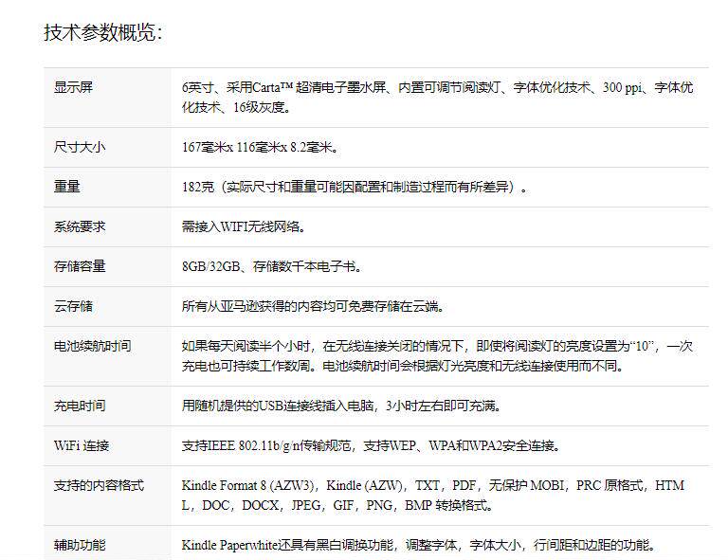Click the Kindle Format 8 (AZW3) formats text
728x560 pixels.
(433, 496)
